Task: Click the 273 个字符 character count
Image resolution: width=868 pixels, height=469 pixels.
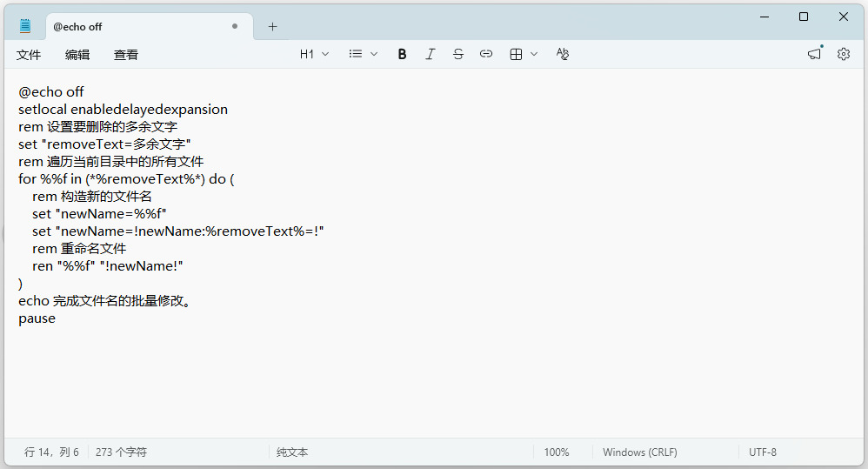Action: (121, 452)
